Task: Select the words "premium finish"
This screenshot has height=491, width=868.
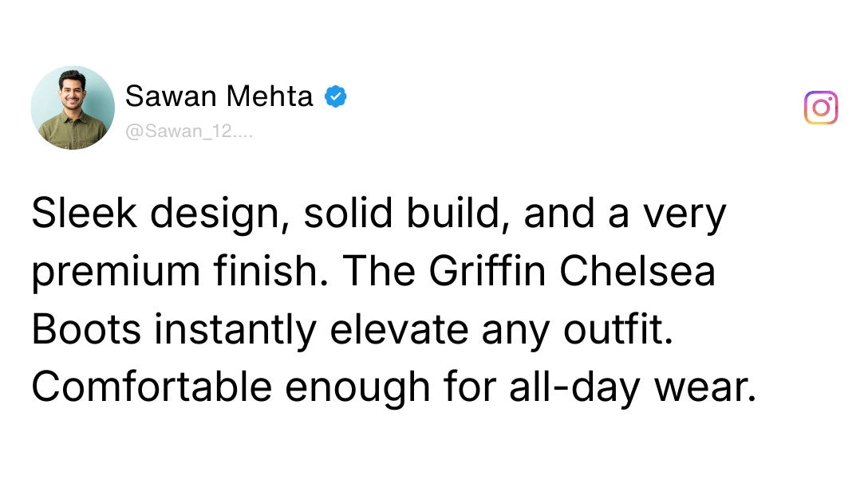Action: tap(176, 273)
